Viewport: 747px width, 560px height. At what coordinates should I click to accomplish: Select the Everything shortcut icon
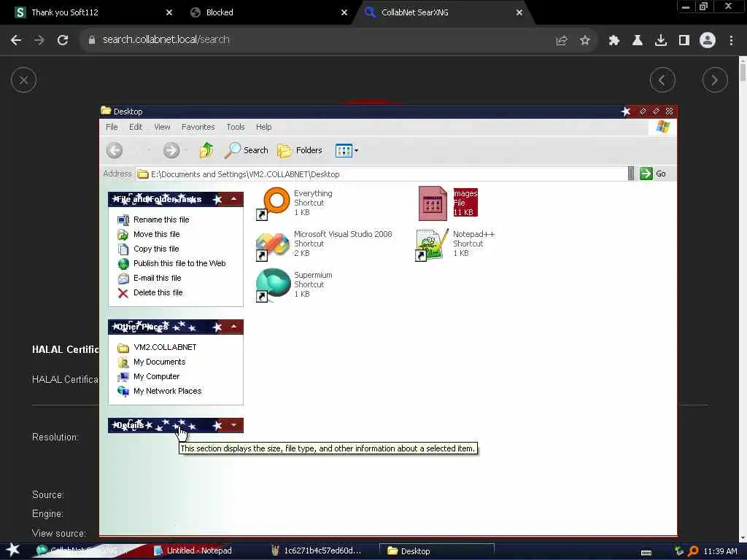(273, 203)
